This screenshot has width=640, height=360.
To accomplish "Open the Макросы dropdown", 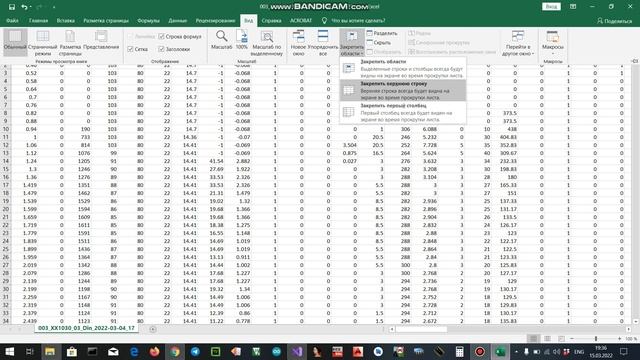I will coord(553,42).
